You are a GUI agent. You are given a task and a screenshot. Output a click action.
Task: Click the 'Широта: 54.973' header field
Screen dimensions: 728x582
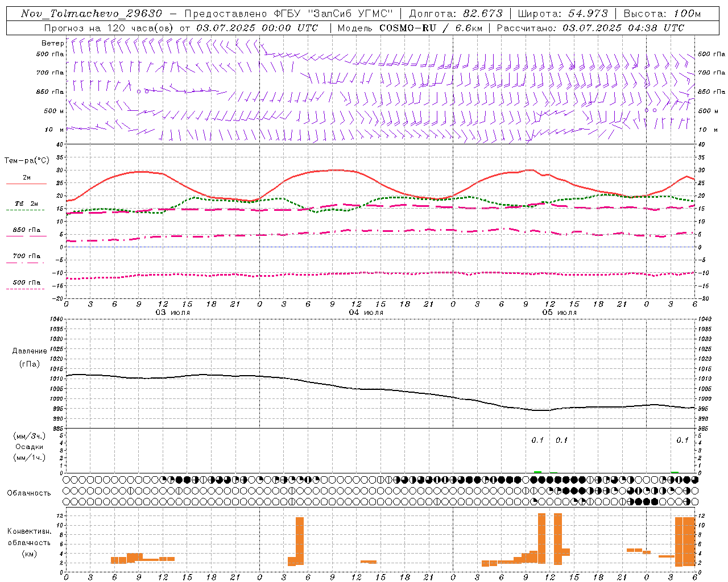pos(563,14)
